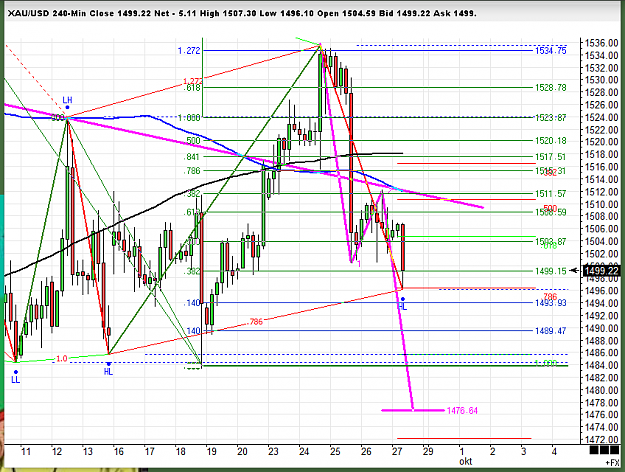Image resolution: width=625 pixels, height=472 pixels.
Task: Click the LL swing point marker
Action: pyautogui.click(x=16, y=380)
